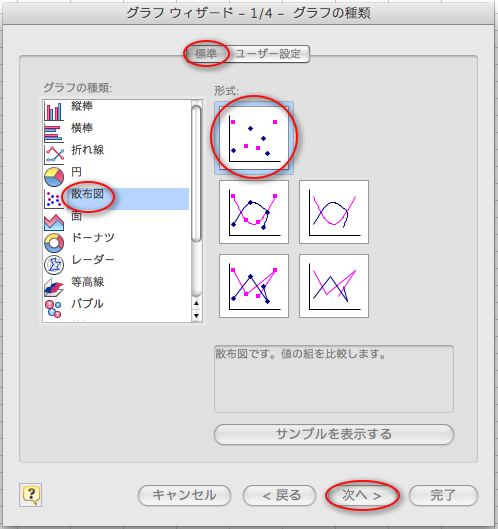Select straight-line scatter format without markers
Viewport: 498px width, 529px height.
[x=334, y=286]
